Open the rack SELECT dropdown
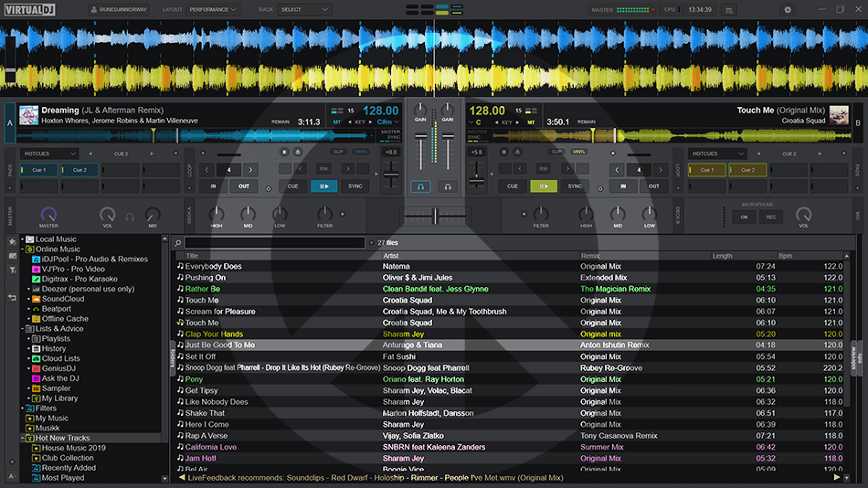Image resolution: width=868 pixels, height=488 pixels. click(305, 10)
